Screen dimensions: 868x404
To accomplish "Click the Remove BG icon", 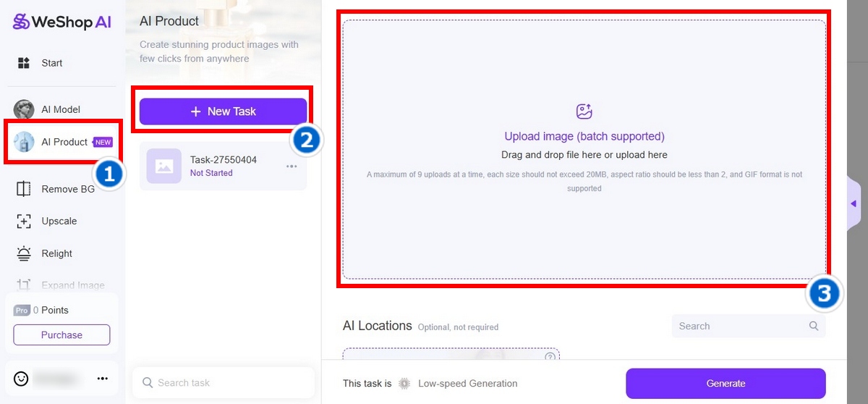I will click(x=24, y=189).
